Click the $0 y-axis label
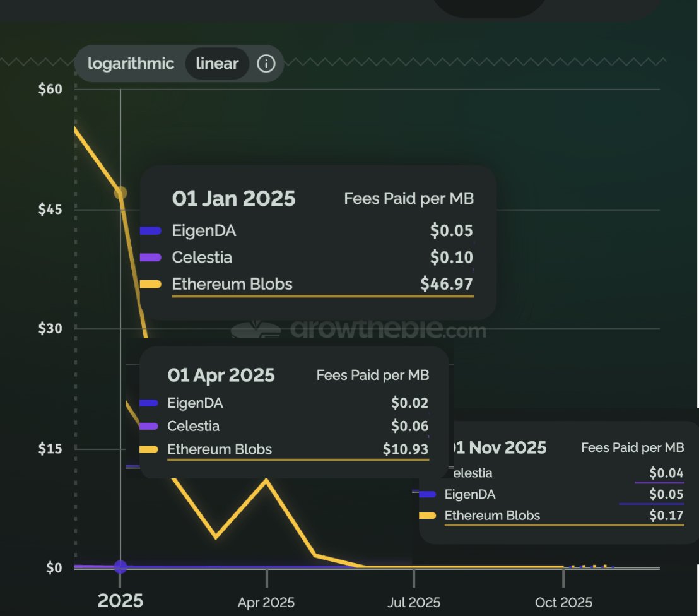 54,568
